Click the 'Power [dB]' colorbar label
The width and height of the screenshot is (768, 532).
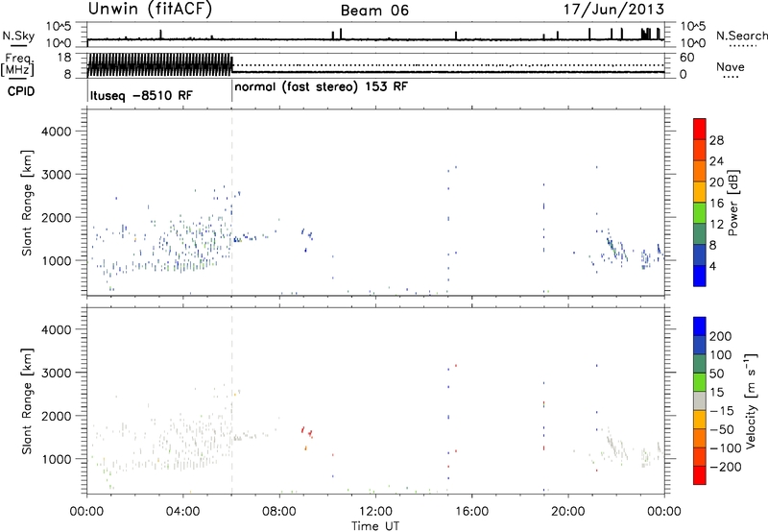pos(732,203)
